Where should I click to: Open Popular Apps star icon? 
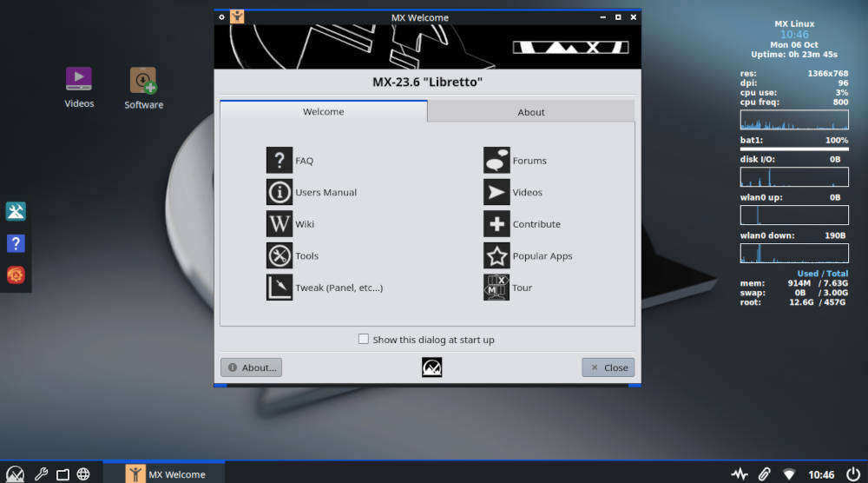[496, 256]
